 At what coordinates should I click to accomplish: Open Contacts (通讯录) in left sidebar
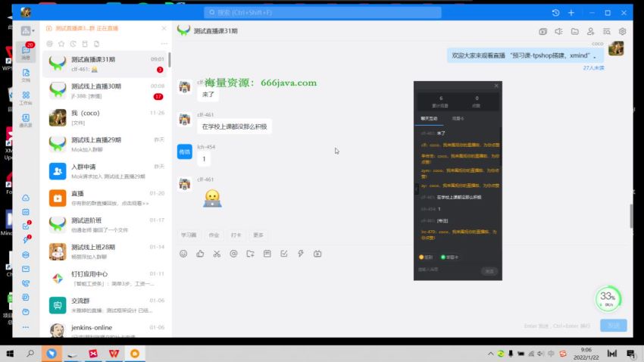[26, 120]
